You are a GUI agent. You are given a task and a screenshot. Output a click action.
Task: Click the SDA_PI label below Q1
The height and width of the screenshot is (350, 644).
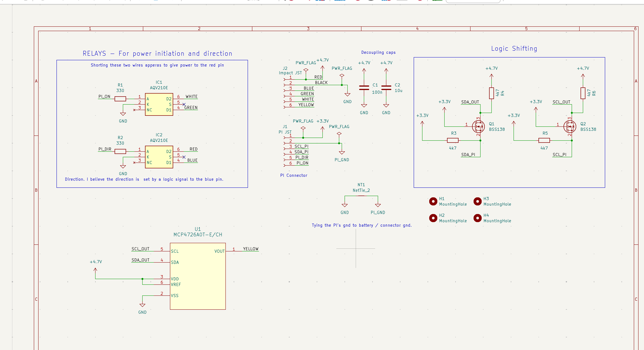click(x=468, y=154)
